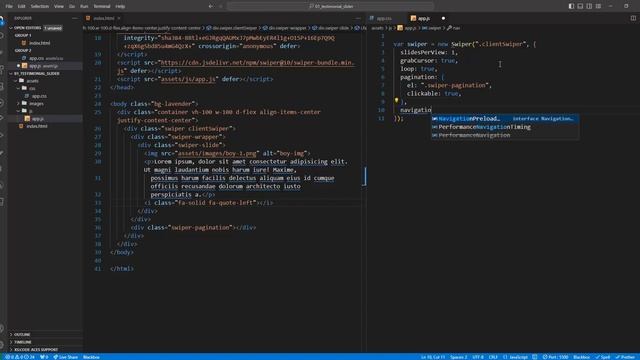
Task: Change line endings via CRLF
Action: pyautogui.click(x=493, y=357)
